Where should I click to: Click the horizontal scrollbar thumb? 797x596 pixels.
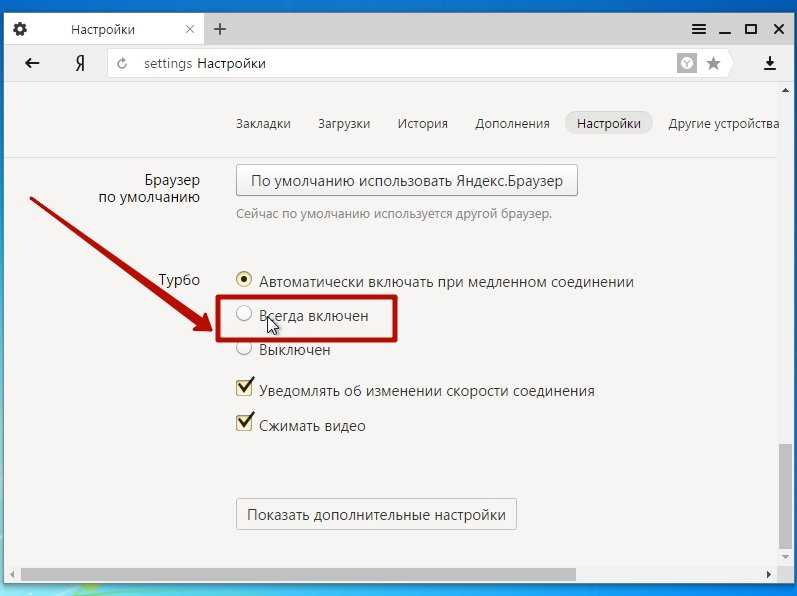pyautogui.click(x=298, y=574)
